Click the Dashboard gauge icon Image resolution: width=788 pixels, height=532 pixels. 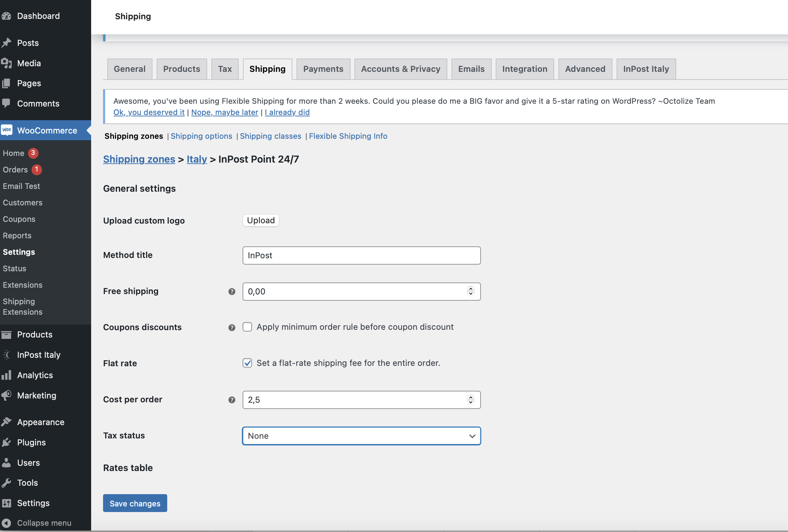(x=6, y=16)
